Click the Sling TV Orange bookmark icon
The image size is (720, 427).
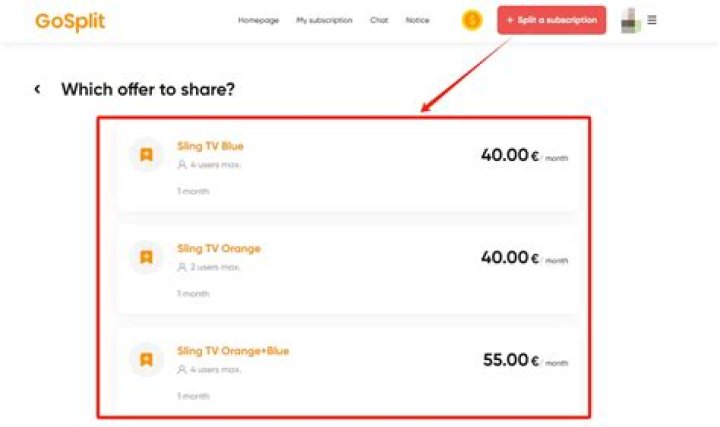[146, 257]
